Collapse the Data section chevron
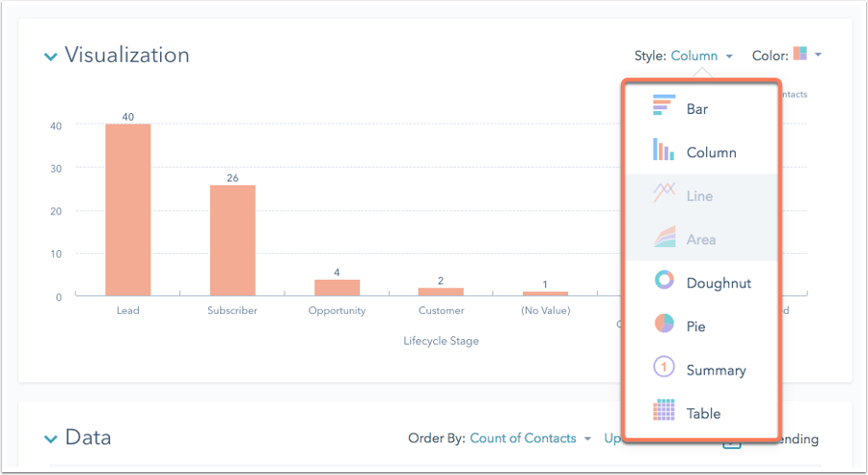Screen dimensions: 868x475 50,439
